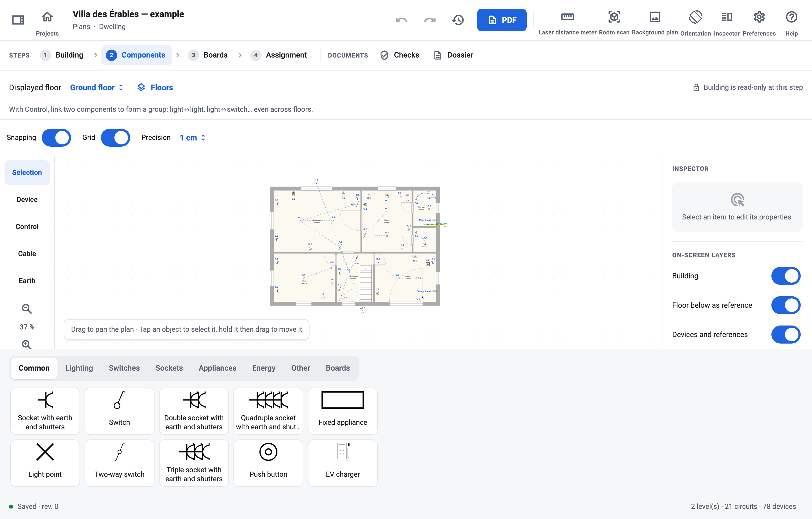Toggle the Snapping switch
The height and width of the screenshot is (519, 812).
click(x=56, y=137)
